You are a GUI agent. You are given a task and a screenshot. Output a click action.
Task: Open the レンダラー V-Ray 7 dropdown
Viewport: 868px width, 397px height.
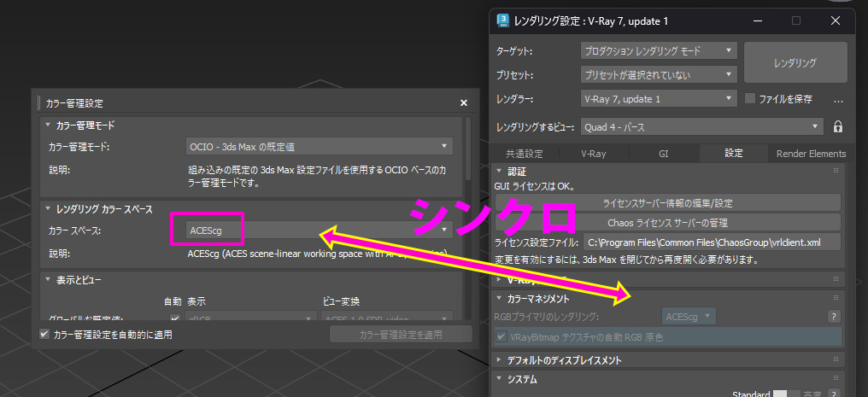659,100
